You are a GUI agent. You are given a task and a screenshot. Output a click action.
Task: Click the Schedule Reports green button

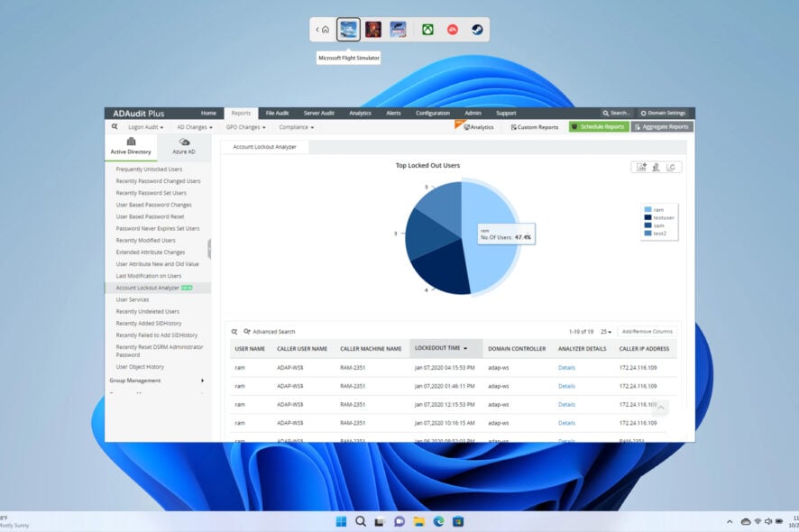coord(600,127)
